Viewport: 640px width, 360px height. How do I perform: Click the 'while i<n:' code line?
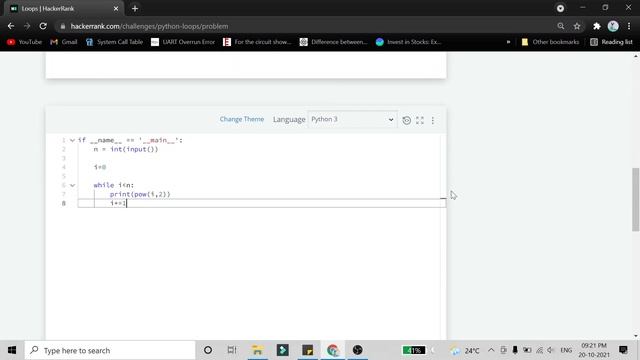click(113, 185)
